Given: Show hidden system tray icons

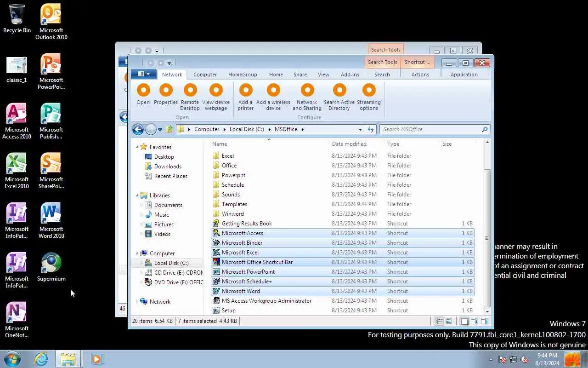Looking at the screenshot, I should click(491, 360).
